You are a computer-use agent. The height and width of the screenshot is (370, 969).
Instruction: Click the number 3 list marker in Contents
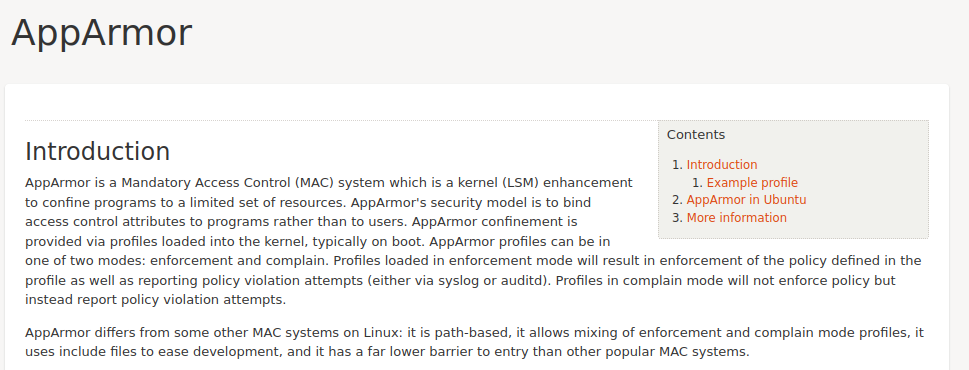click(x=677, y=218)
